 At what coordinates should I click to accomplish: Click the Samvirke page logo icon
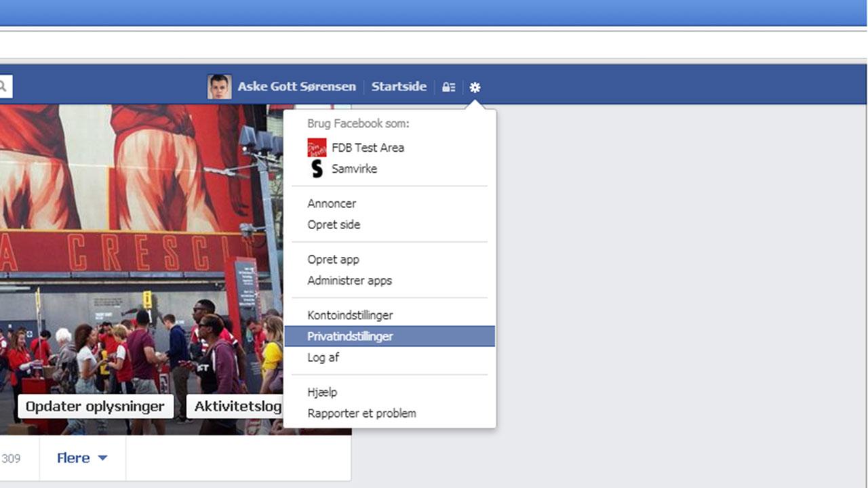(x=317, y=169)
